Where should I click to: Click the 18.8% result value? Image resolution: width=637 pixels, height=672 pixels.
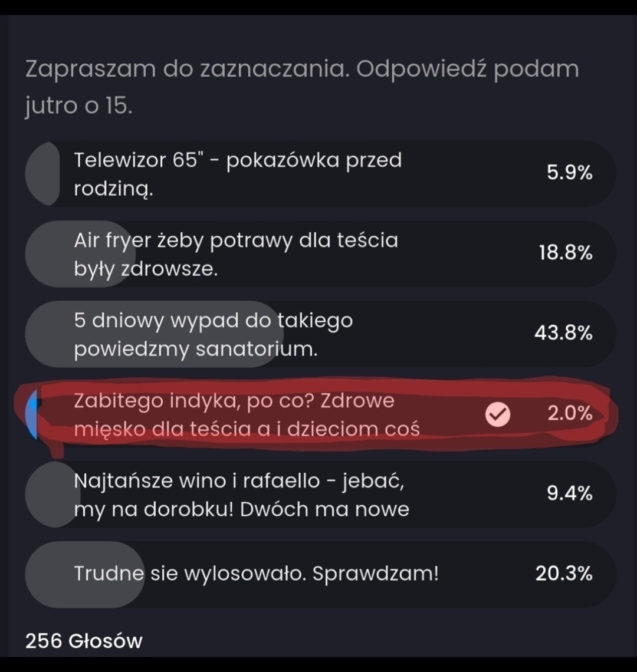[565, 253]
